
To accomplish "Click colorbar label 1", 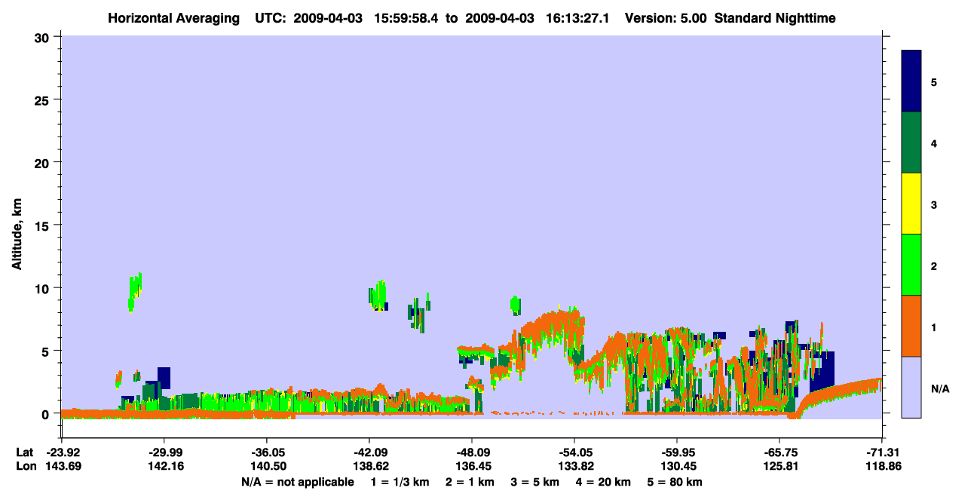I will 934,327.
